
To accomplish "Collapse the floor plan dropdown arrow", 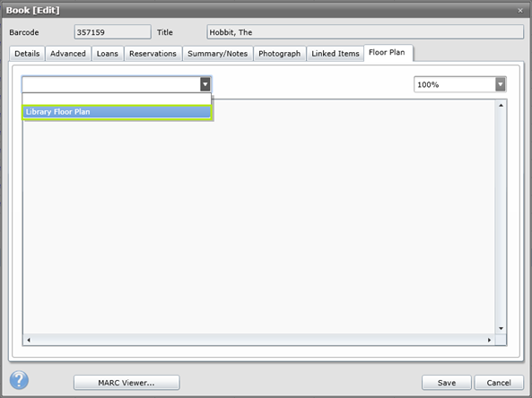I will point(205,84).
